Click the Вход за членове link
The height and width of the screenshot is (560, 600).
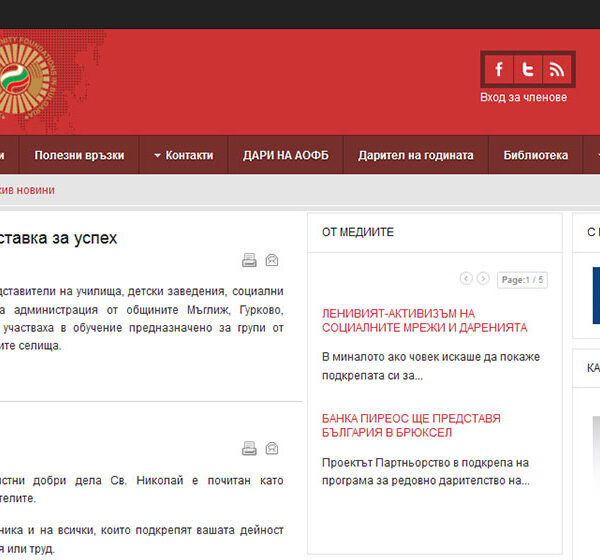coord(523,97)
